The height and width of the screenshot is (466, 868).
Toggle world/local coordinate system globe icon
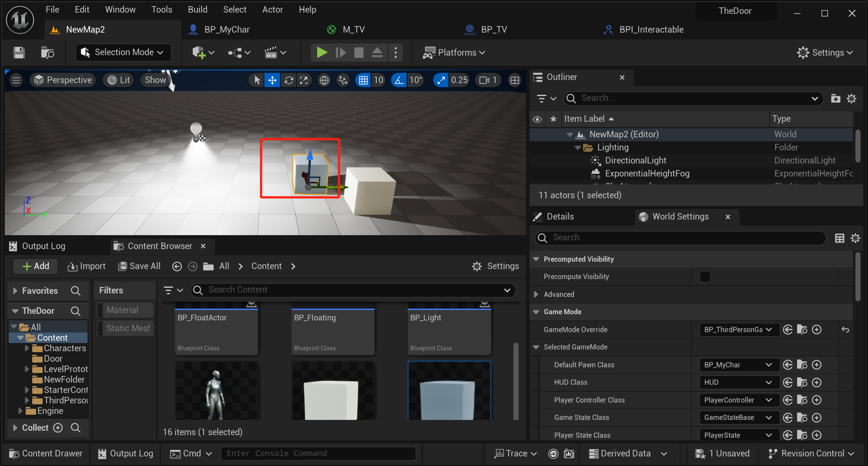tap(324, 80)
